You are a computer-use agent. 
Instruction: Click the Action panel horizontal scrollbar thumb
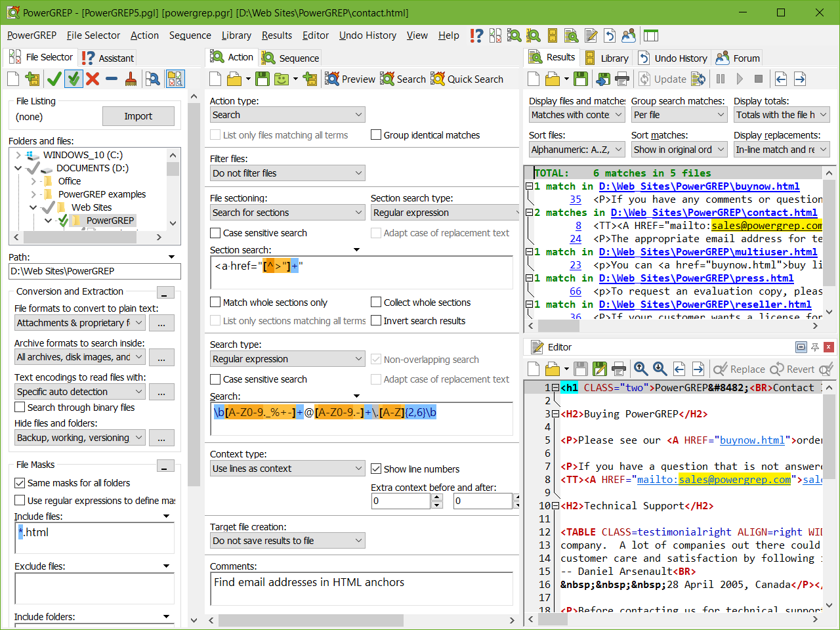coord(311,620)
